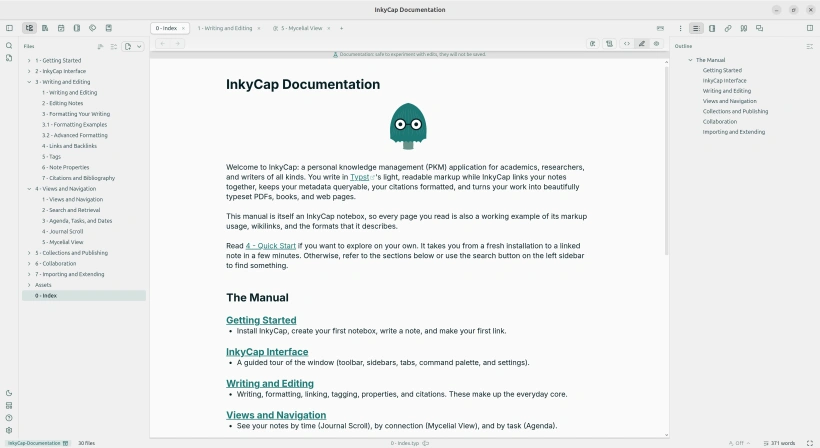This screenshot has height=448, width=820.
Task: Collapse the 3 - Writing and Editing folder
Action: click(x=29, y=82)
